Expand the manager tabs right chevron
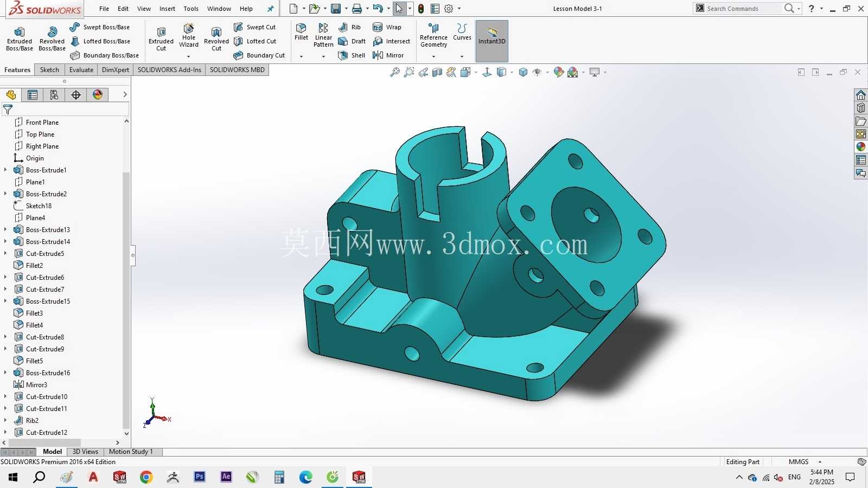The image size is (868, 488). pyautogui.click(x=125, y=94)
